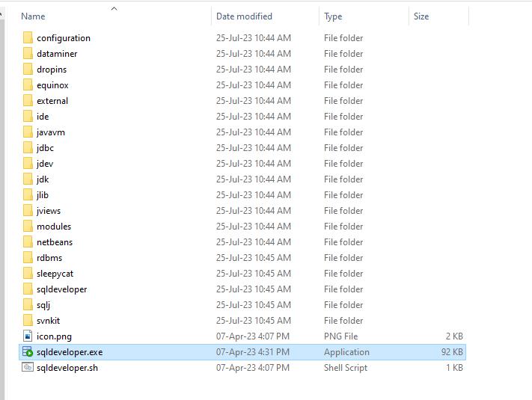Click the svnkit folder icon

(x=28, y=320)
